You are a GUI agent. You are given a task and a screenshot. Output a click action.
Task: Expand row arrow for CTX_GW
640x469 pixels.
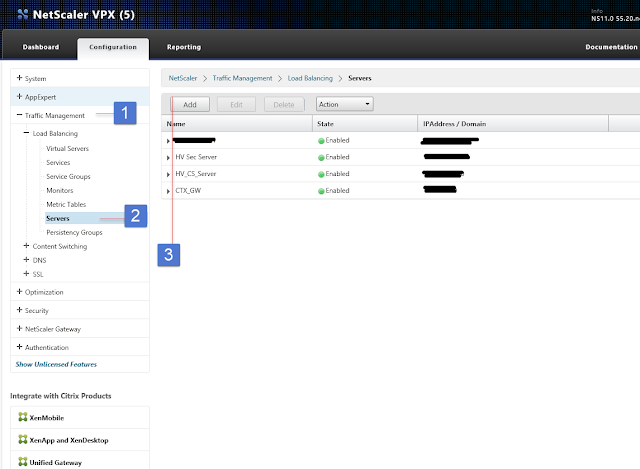point(168,191)
